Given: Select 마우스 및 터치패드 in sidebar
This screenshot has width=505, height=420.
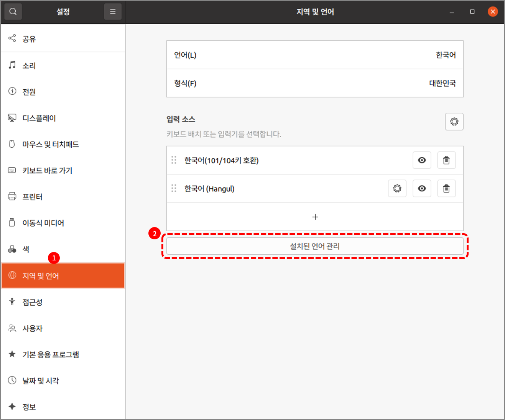Looking at the screenshot, I should (63, 144).
